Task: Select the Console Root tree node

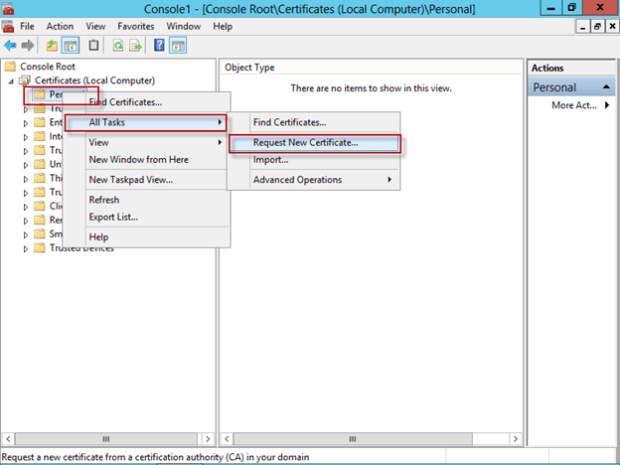Action: (x=48, y=66)
